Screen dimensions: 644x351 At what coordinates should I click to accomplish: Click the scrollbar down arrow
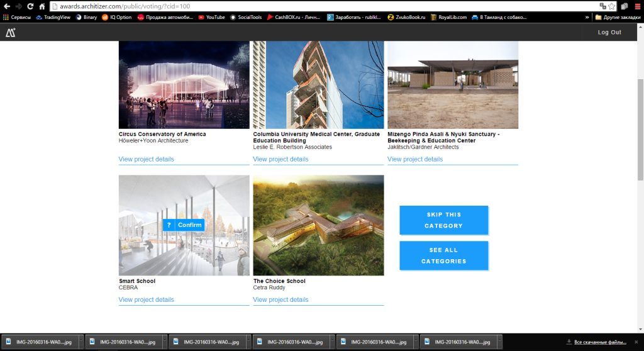[640, 329]
